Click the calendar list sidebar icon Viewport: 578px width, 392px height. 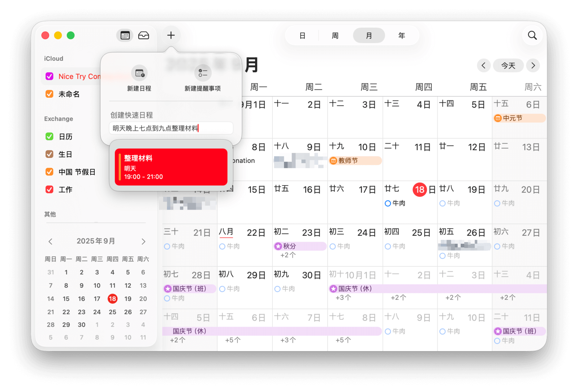click(x=125, y=35)
